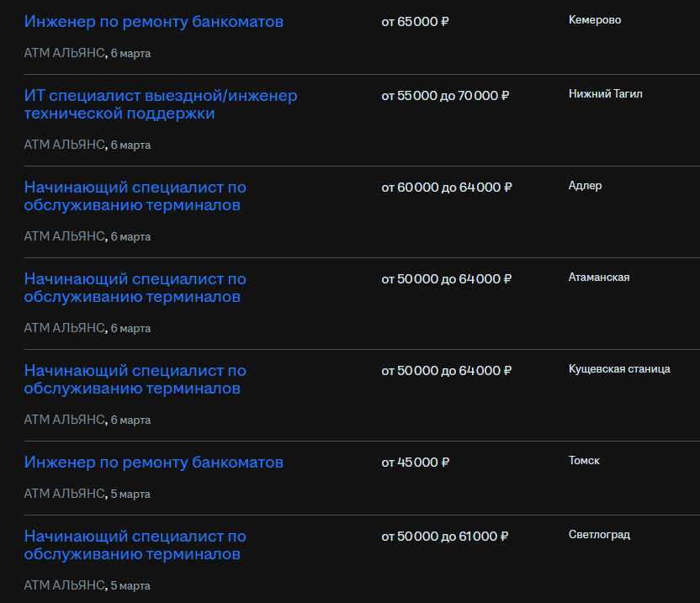Click salary от 45 000 ₽
700x603 pixels.
coord(415,463)
